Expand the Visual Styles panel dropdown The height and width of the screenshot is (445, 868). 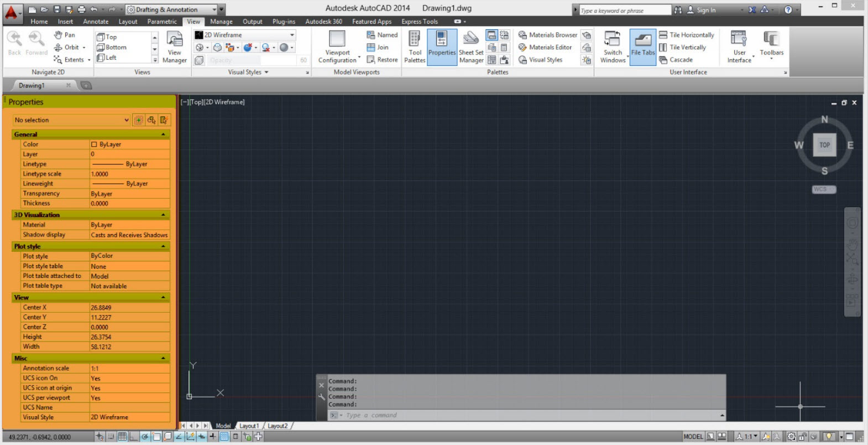click(x=249, y=72)
